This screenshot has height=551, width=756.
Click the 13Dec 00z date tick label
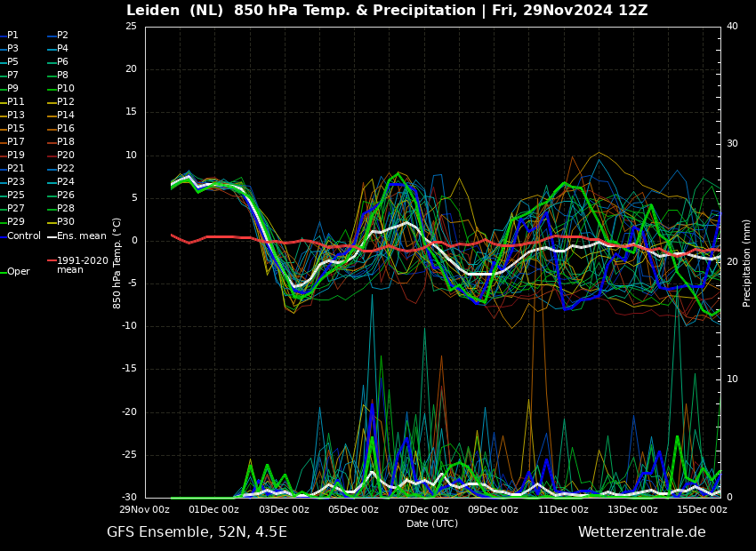coord(632,510)
